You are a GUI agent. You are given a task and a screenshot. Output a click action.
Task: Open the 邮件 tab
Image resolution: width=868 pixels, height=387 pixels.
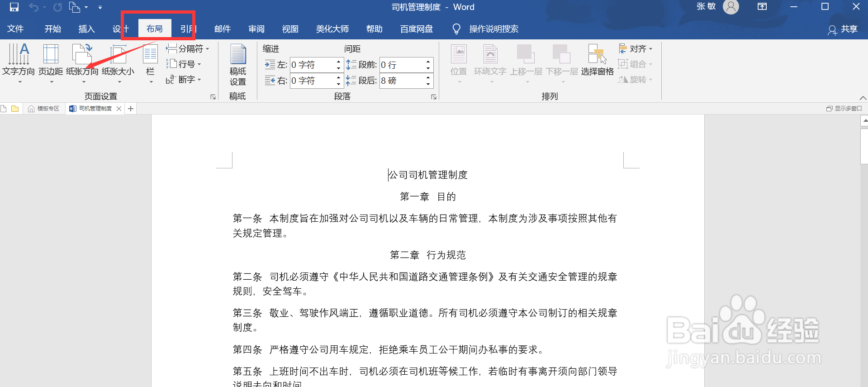pyautogui.click(x=222, y=29)
